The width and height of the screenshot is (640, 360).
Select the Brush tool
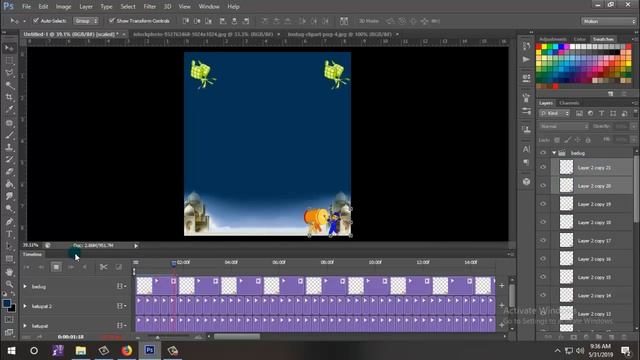[x=9, y=135]
